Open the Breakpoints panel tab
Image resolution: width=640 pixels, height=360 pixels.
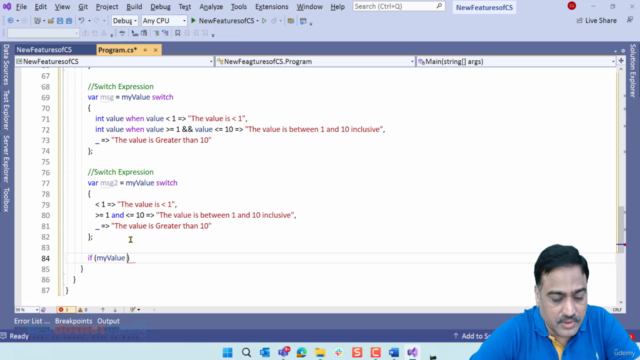pos(73,321)
